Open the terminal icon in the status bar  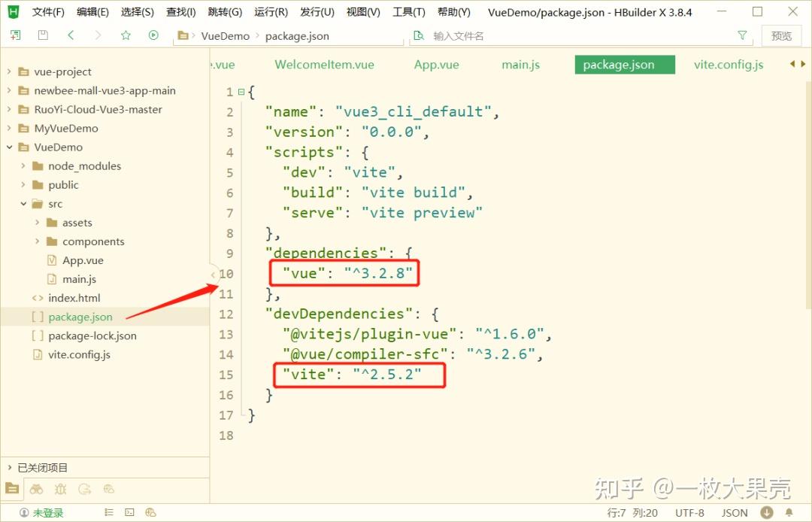pos(129,513)
